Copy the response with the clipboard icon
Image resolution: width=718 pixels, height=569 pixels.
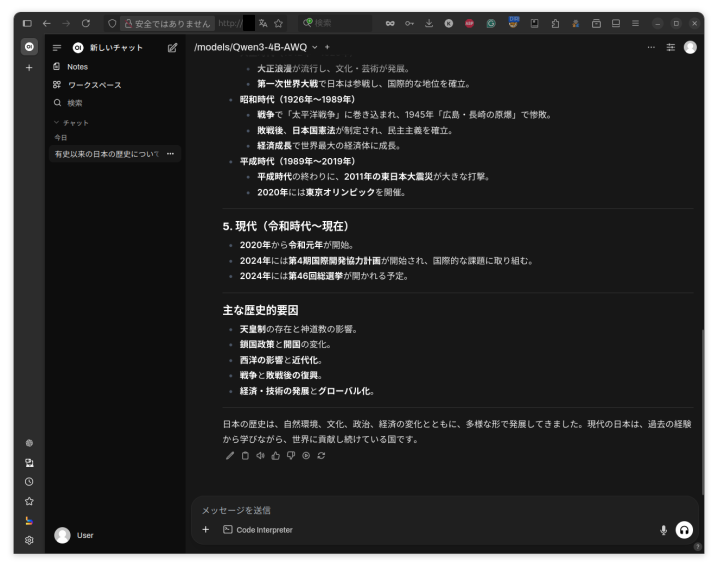[245, 455]
